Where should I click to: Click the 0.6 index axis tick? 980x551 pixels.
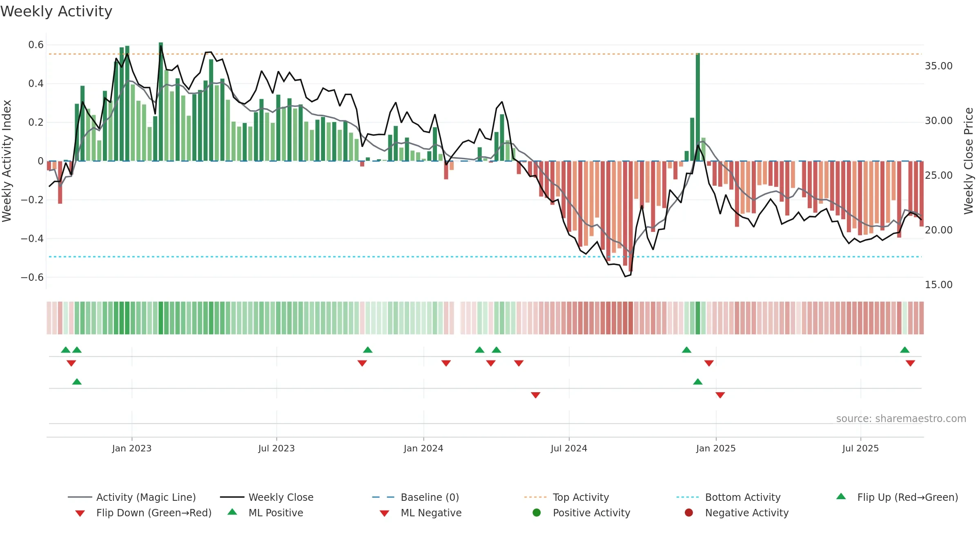click(36, 45)
